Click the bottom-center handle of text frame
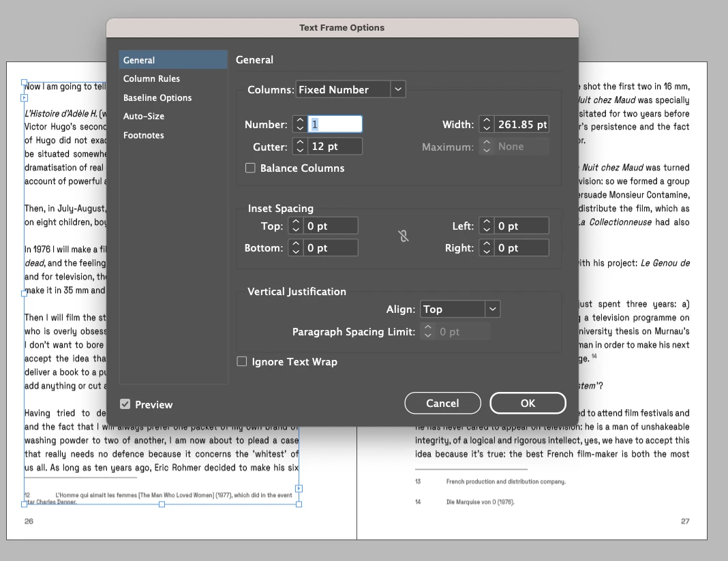 tap(162, 504)
